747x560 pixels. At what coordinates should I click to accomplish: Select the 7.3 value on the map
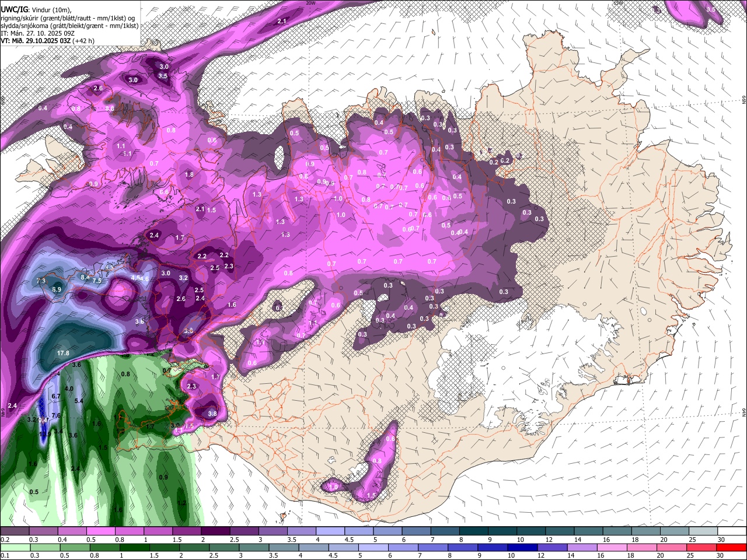41,281
